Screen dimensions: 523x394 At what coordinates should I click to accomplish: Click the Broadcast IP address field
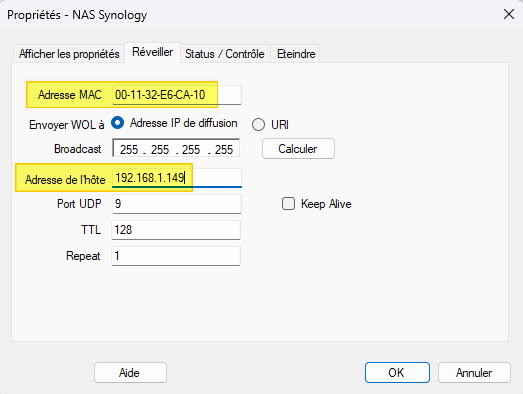pyautogui.click(x=176, y=148)
